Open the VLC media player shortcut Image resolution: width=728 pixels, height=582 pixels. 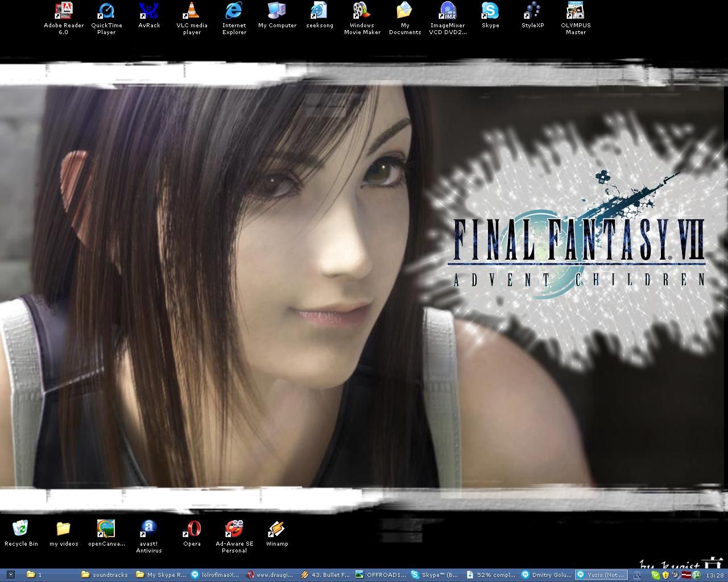[192, 18]
